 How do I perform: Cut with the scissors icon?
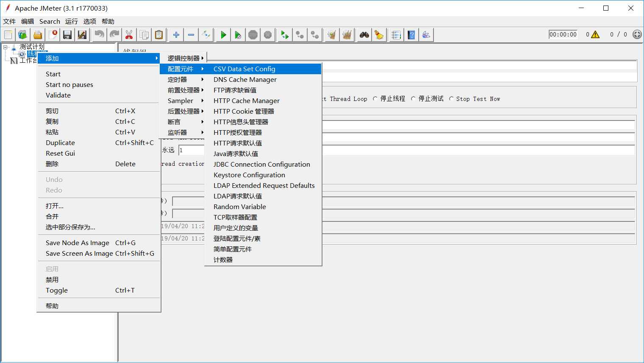coord(129,35)
